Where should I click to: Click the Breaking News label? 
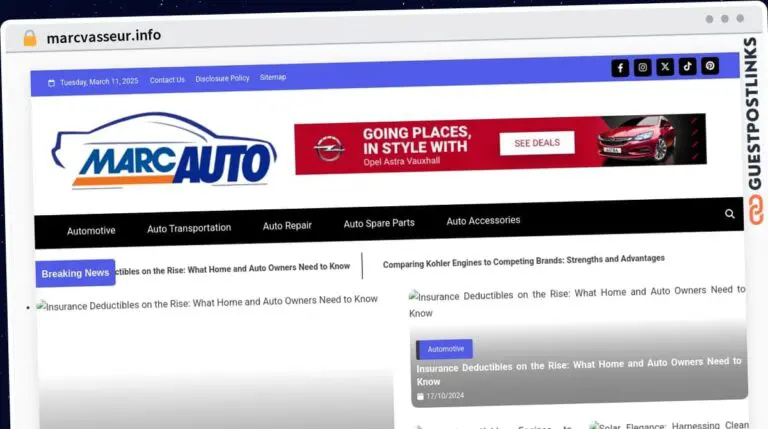[x=75, y=273]
